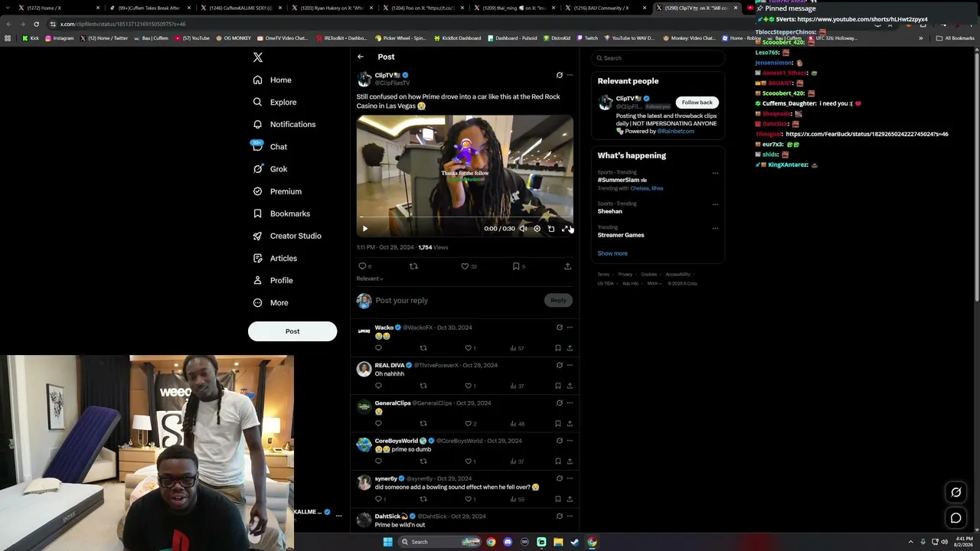Share syner6y's reply
Screen dimensions: 980x551
(x=570, y=499)
